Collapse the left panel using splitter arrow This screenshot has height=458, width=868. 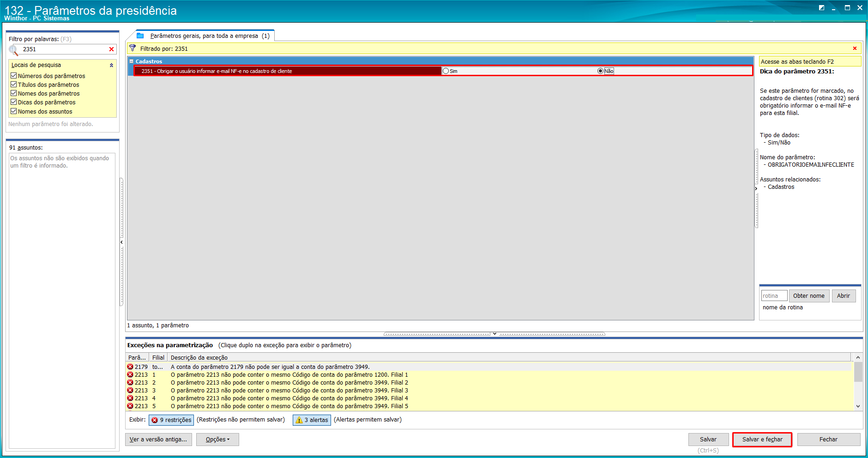121,242
